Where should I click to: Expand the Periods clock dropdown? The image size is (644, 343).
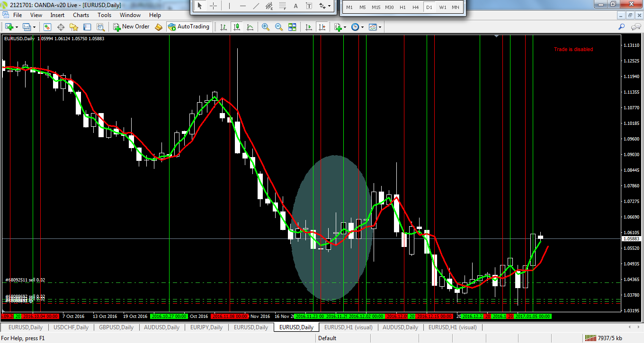363,27
